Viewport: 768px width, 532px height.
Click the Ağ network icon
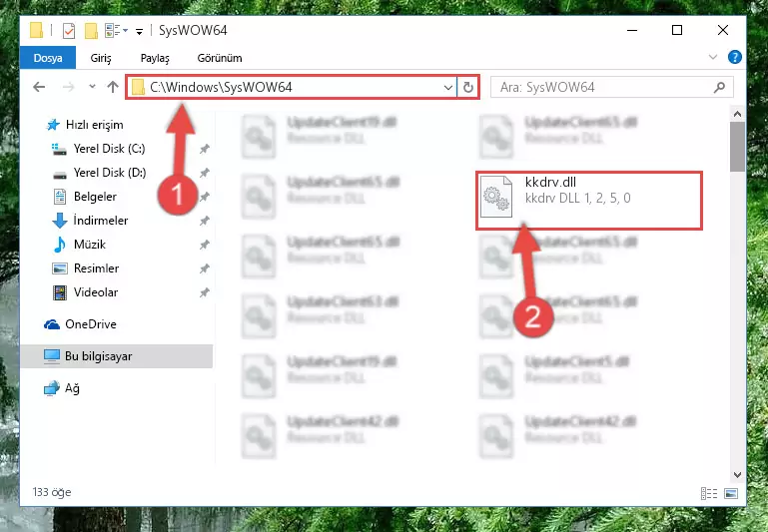[x=52, y=388]
